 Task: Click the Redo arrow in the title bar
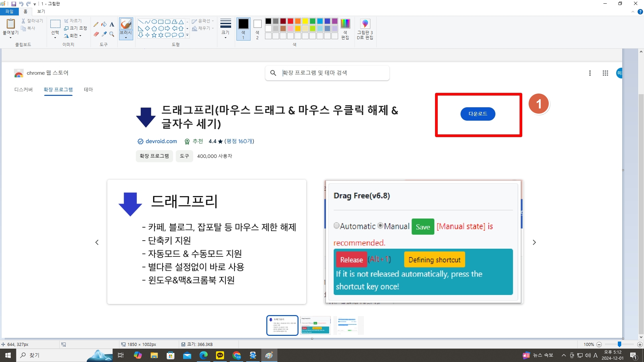point(29,4)
